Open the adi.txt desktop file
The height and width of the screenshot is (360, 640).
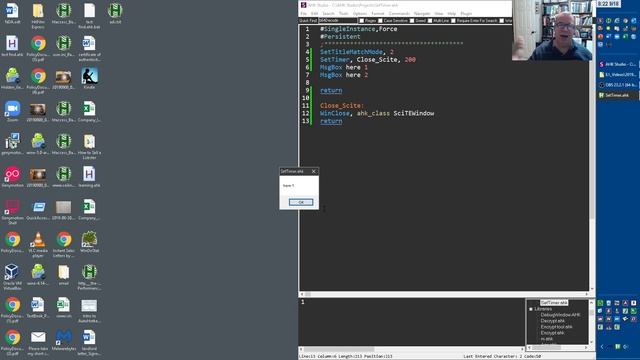pyautogui.click(x=115, y=13)
